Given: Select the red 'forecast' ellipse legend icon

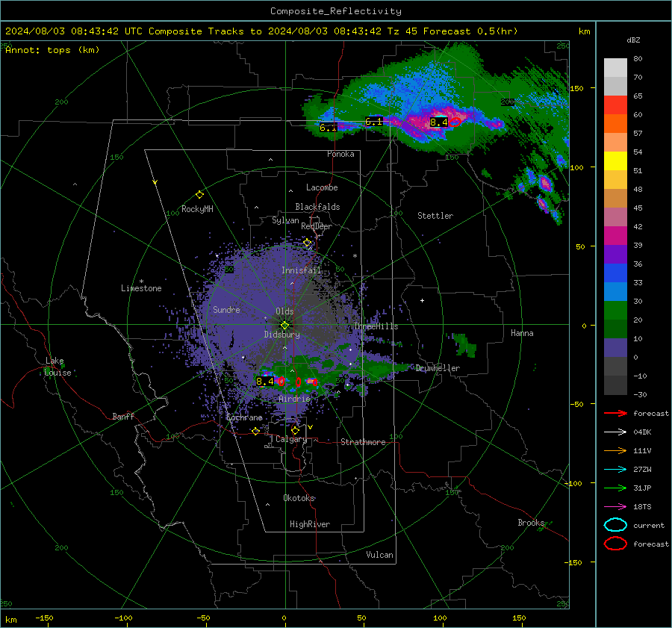Looking at the screenshot, I should [x=615, y=544].
